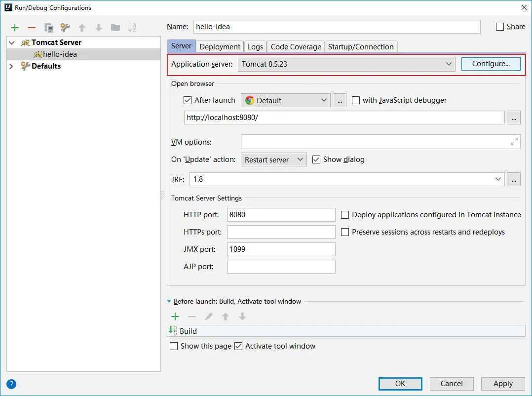Move the Before launch task up
This screenshot has height=396, width=532.
(226, 317)
